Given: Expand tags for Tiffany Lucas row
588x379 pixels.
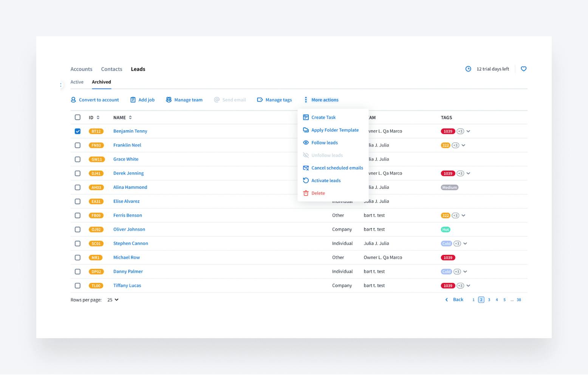Looking at the screenshot, I should 469,286.
